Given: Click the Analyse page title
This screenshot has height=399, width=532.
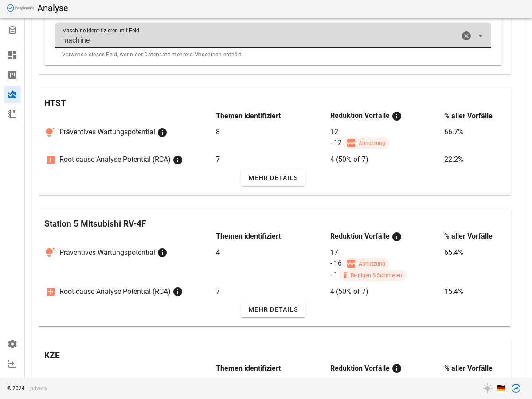Looking at the screenshot, I should pos(53,8).
